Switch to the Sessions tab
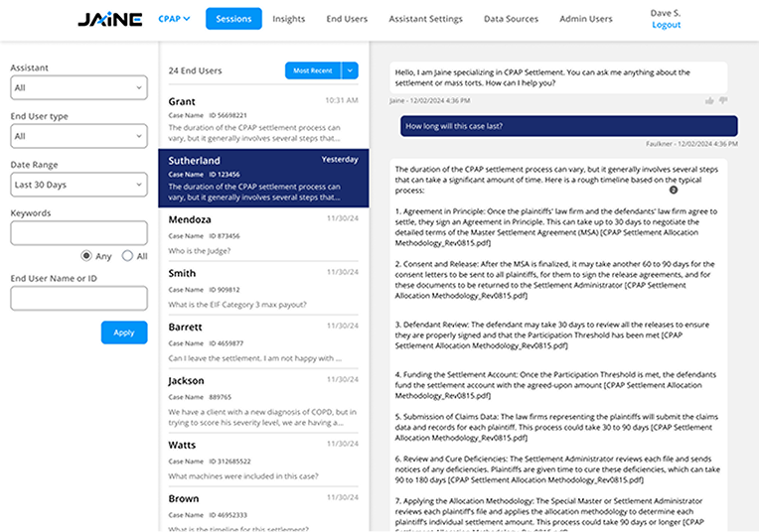Viewport: 759px width, 532px height. pos(233,19)
